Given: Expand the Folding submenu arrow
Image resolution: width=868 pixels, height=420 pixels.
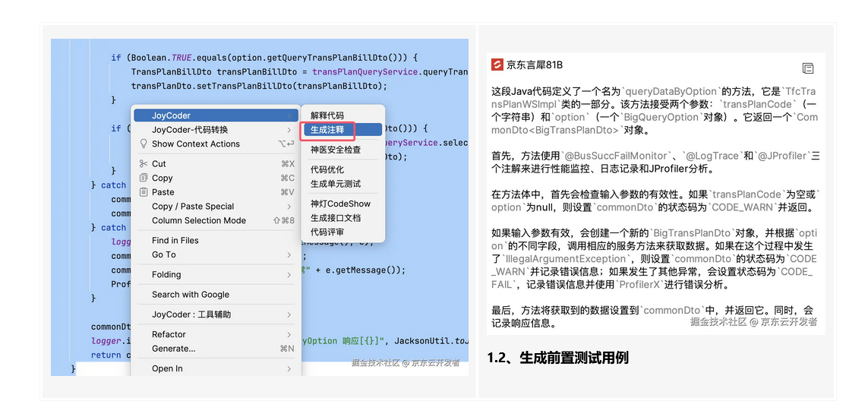Looking at the screenshot, I should pyautogui.click(x=289, y=274).
